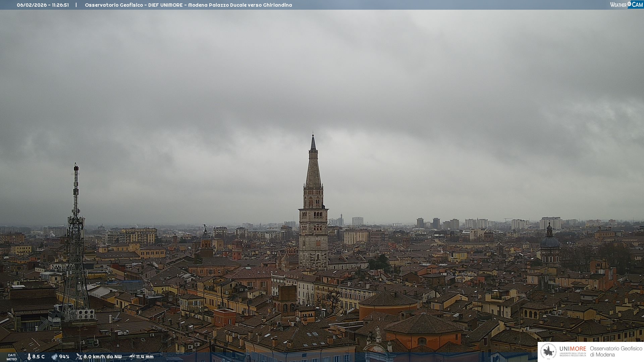
Task: Click the dark church dome on the right
Action: 550,242
